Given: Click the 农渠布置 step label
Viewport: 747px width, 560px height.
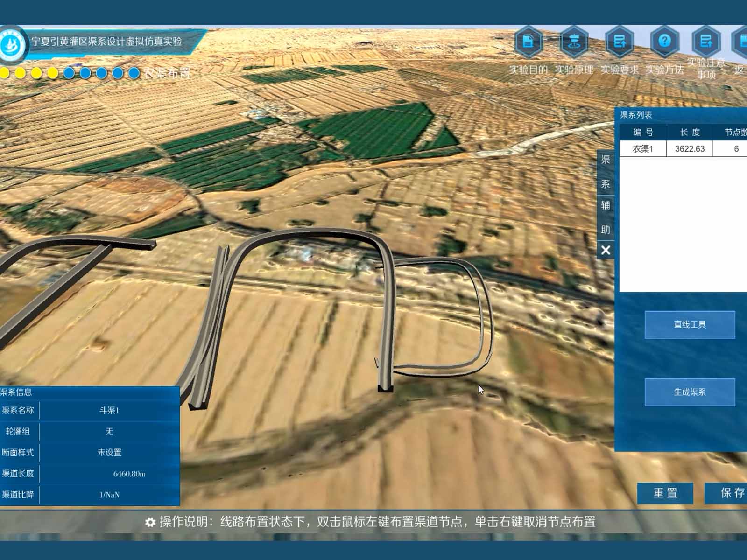Looking at the screenshot, I should [x=167, y=73].
